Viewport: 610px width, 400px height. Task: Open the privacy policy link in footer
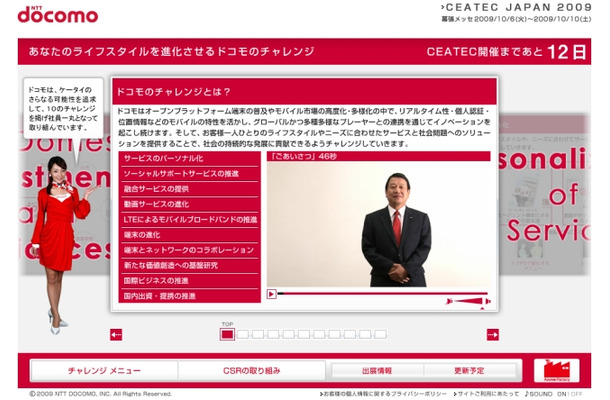coord(383,394)
